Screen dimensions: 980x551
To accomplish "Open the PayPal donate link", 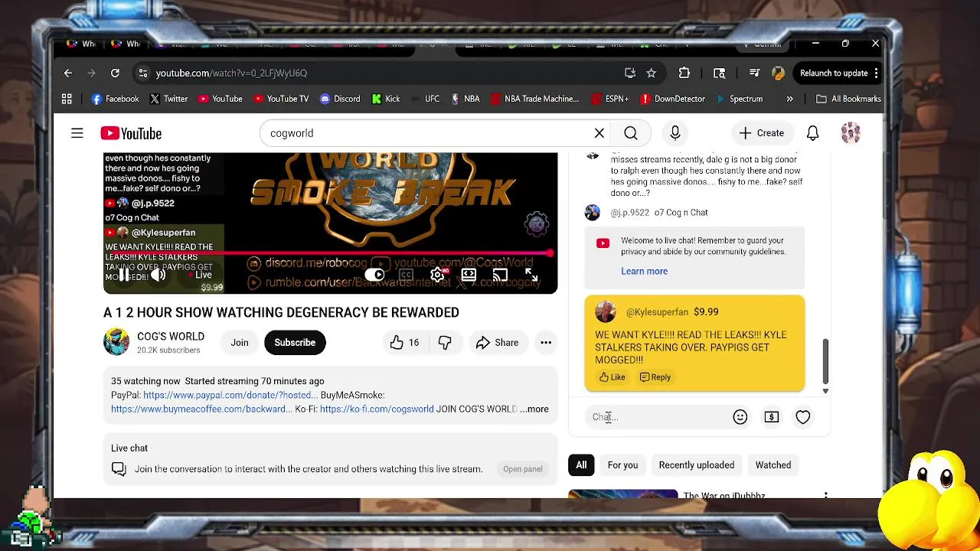I will pos(230,395).
